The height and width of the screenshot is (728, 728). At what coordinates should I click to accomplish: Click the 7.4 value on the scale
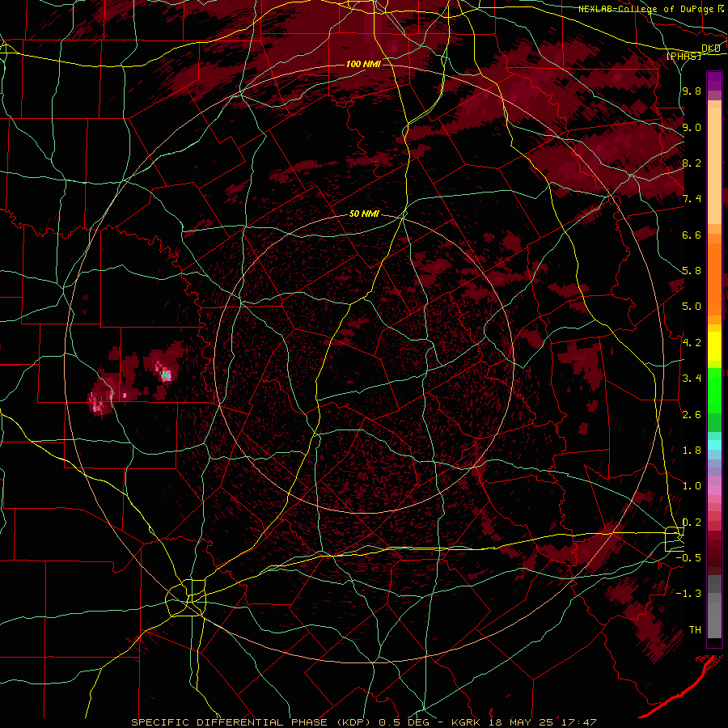click(x=692, y=199)
